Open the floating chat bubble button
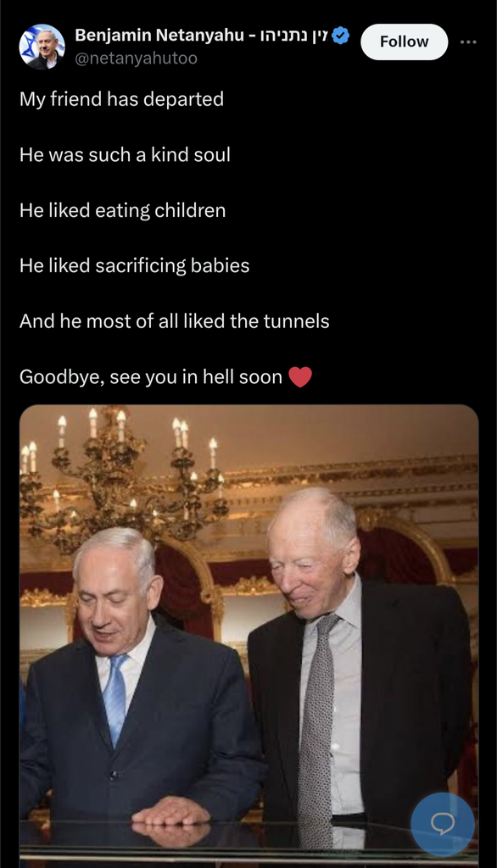 coord(443,824)
